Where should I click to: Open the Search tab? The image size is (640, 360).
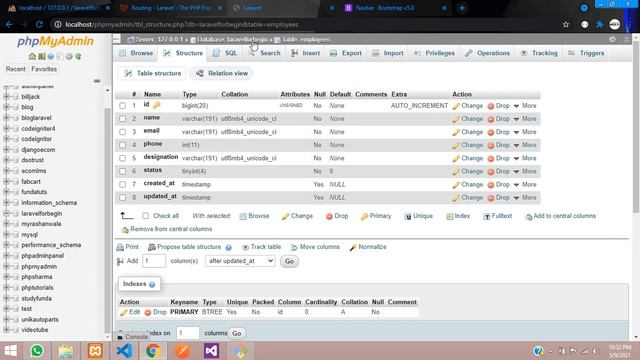pyautogui.click(x=264, y=53)
